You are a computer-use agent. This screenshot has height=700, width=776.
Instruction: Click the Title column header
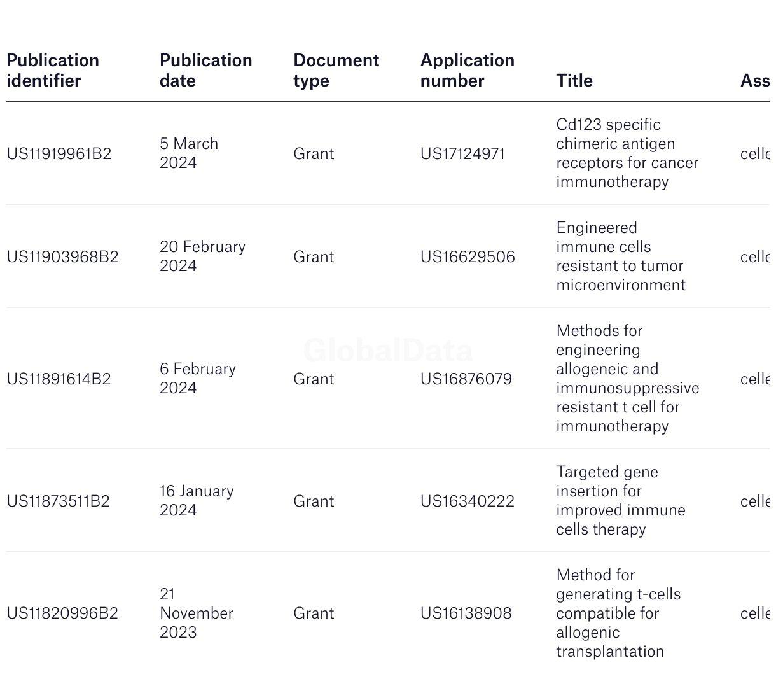pos(574,81)
